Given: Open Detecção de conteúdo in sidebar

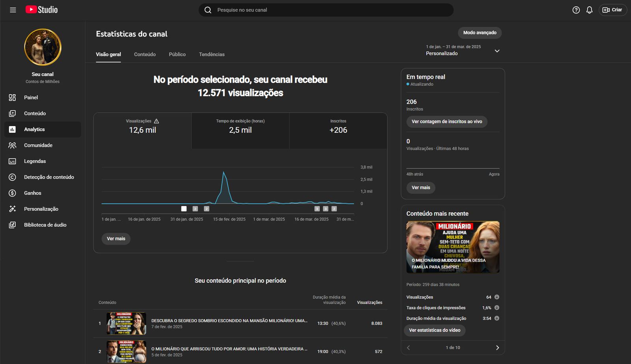Looking at the screenshot, I should point(49,177).
